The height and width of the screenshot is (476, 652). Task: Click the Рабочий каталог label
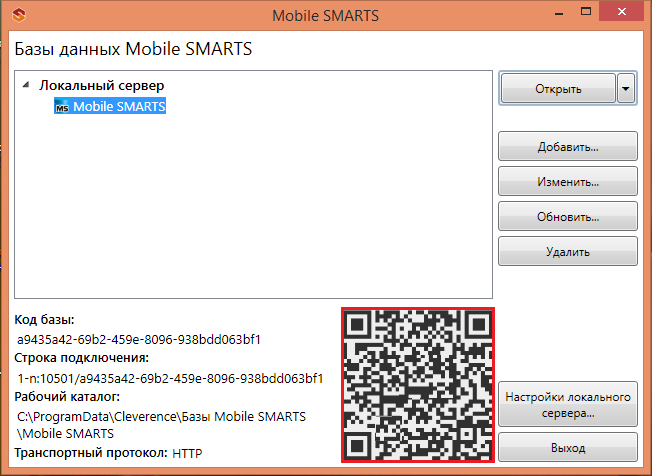tap(67, 397)
